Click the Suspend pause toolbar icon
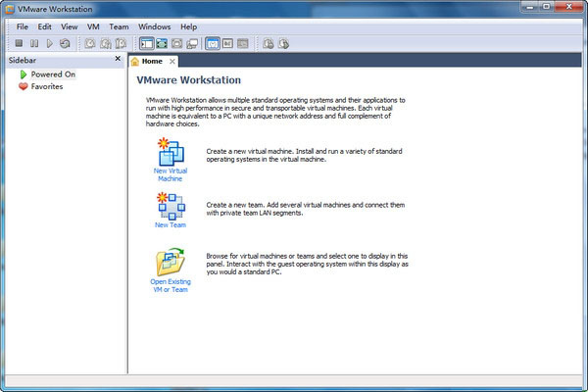Image resolution: width=588 pixels, height=392 pixels. point(34,43)
